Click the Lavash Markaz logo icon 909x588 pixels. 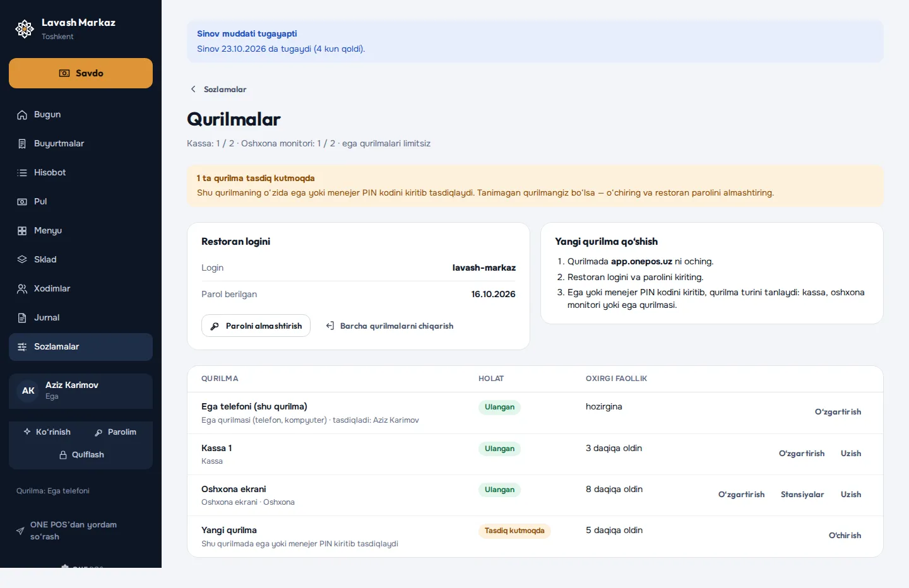click(25, 28)
